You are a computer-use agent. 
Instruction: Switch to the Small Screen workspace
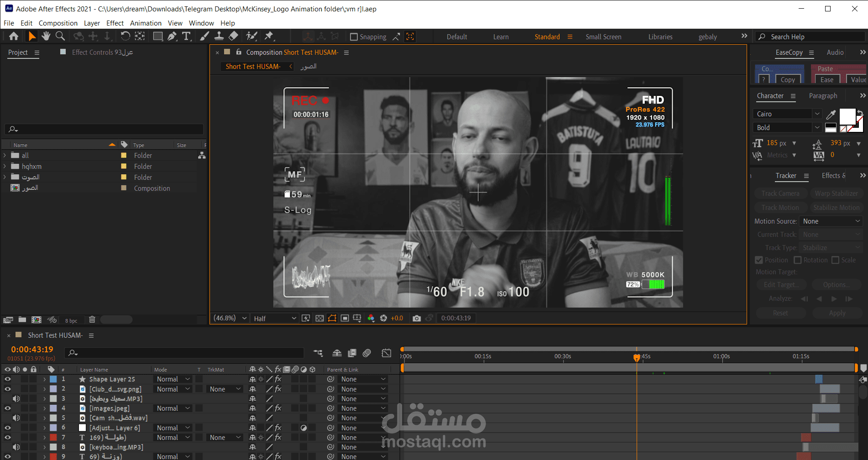(603, 37)
